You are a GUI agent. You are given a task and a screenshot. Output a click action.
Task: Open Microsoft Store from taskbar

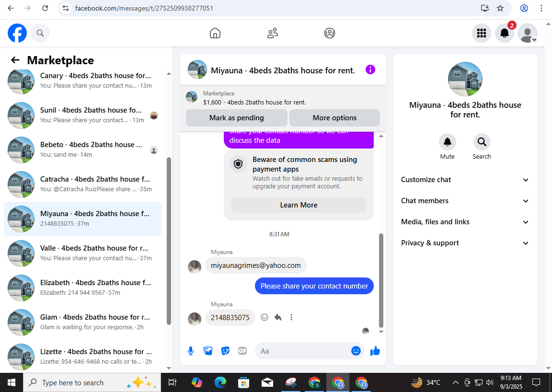point(243,382)
